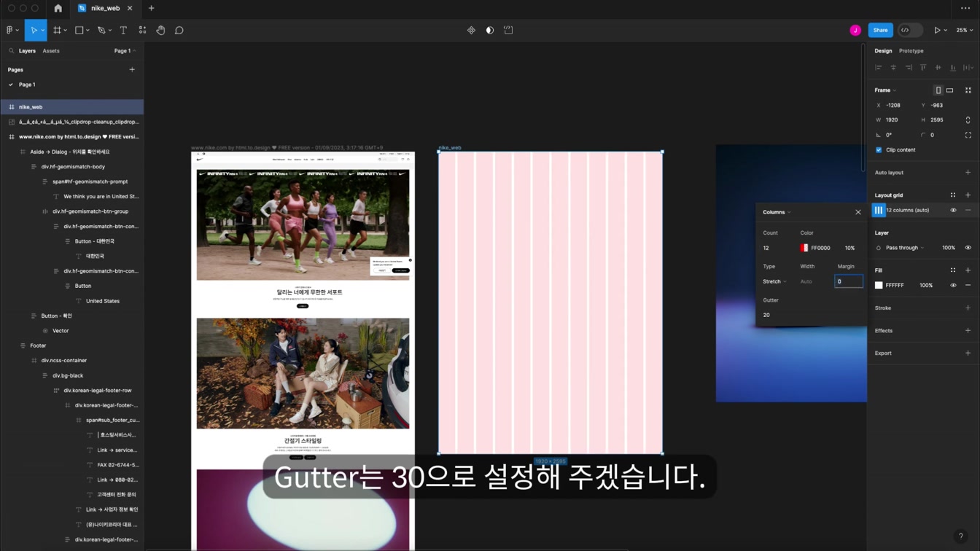The width and height of the screenshot is (980, 551).
Task: Click the Present play button
Action: click(x=937, y=30)
